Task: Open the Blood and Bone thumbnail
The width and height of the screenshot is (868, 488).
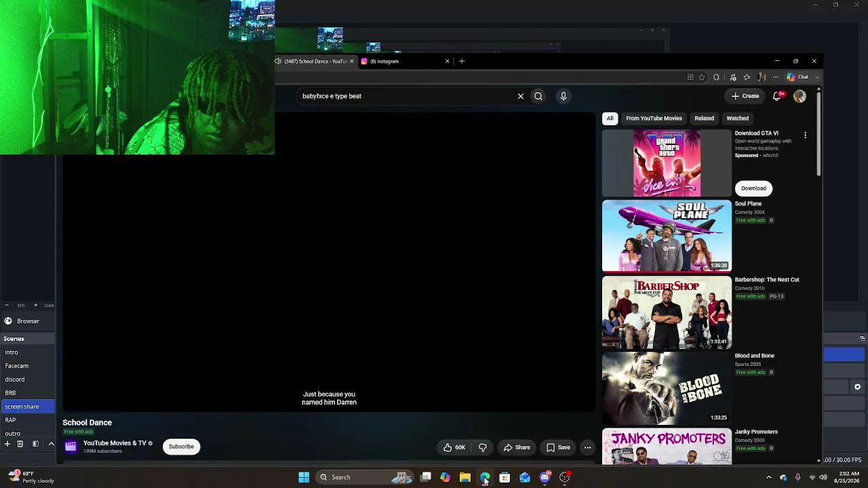Action: 667,388
